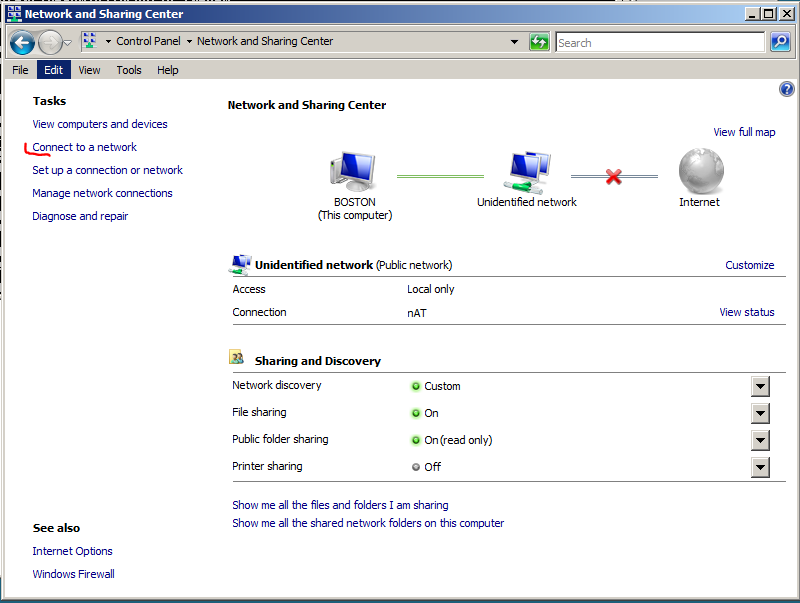Show all shared network folders on this computer
Screen dimensions: 800x603
coord(368,523)
